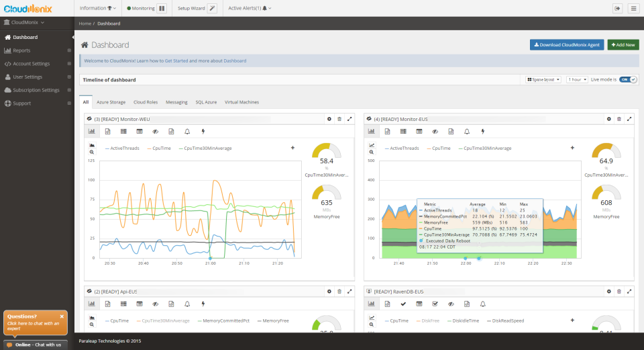Click the plus icon to add metric in Monitor-EUS
644x350 pixels.
(x=572, y=148)
